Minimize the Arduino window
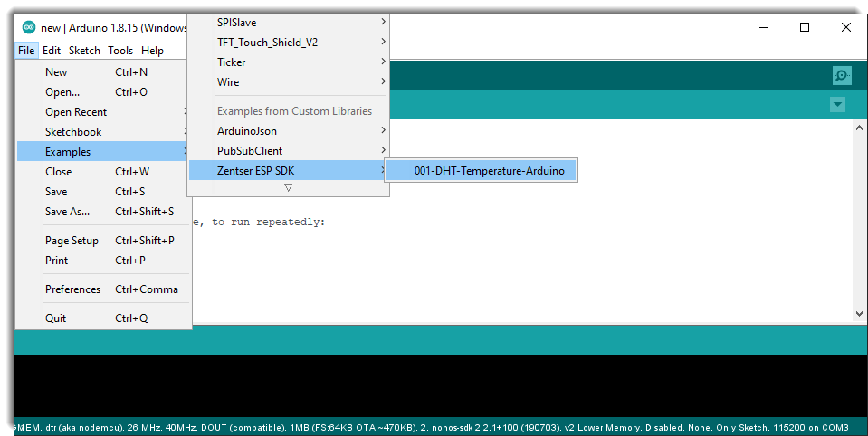The height and width of the screenshot is (436, 868). point(764,27)
